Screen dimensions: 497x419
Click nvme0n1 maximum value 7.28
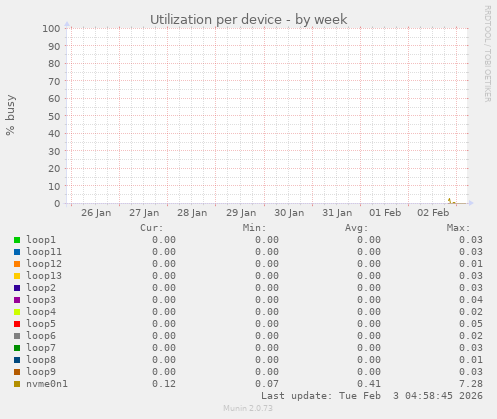pyautogui.click(x=471, y=384)
